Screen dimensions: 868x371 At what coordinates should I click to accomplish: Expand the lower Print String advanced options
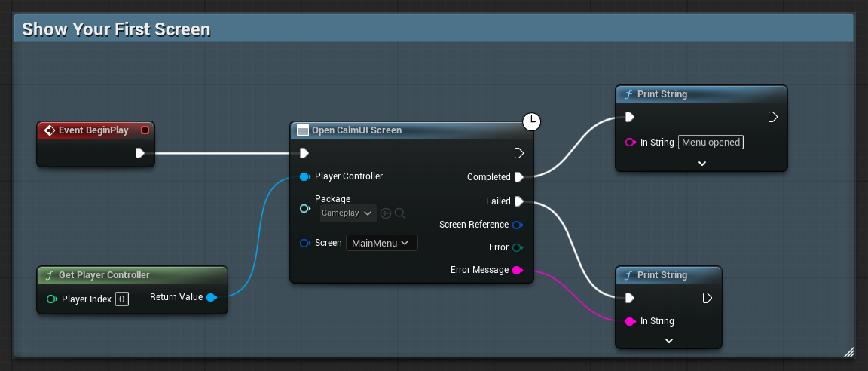click(x=669, y=341)
